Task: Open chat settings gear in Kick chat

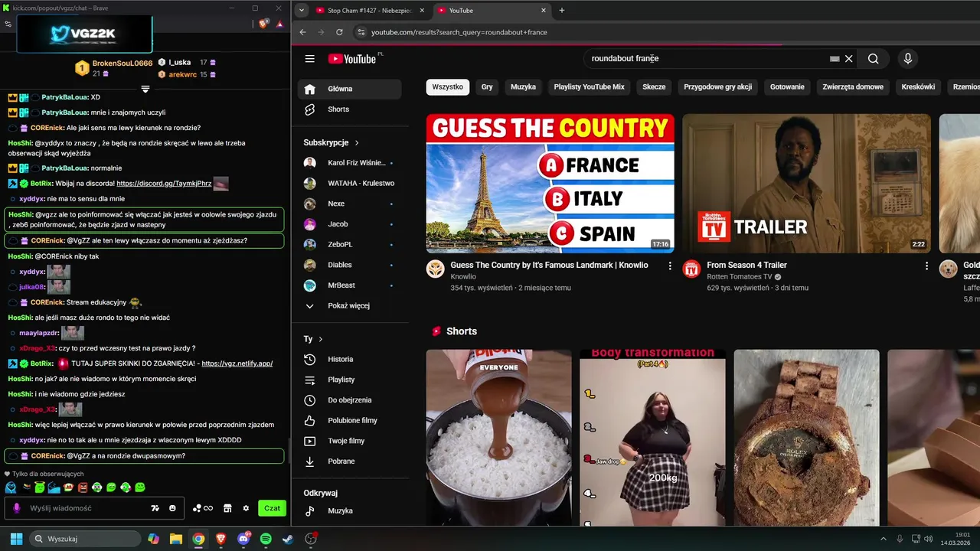Action: pos(246,508)
